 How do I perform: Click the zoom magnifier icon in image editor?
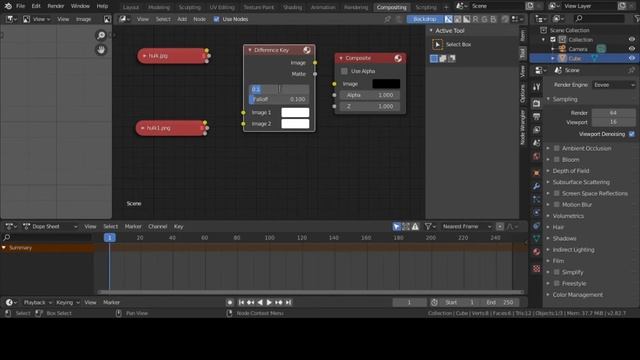tap(101, 36)
